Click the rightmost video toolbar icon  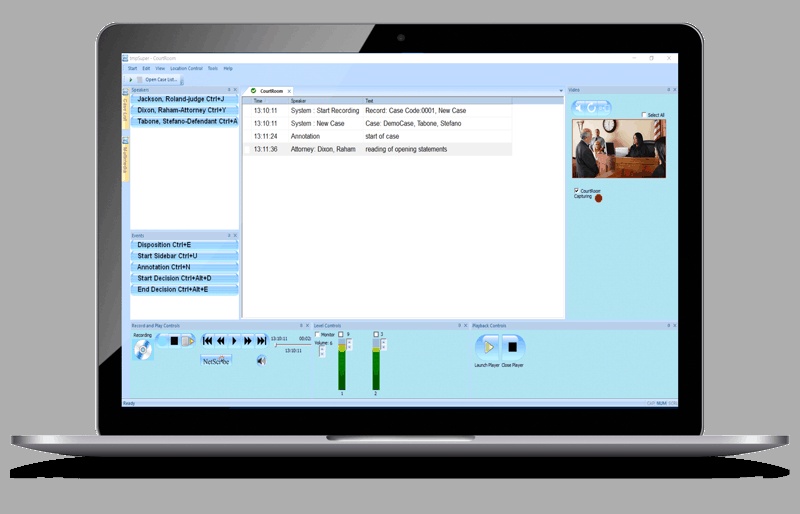coord(604,108)
